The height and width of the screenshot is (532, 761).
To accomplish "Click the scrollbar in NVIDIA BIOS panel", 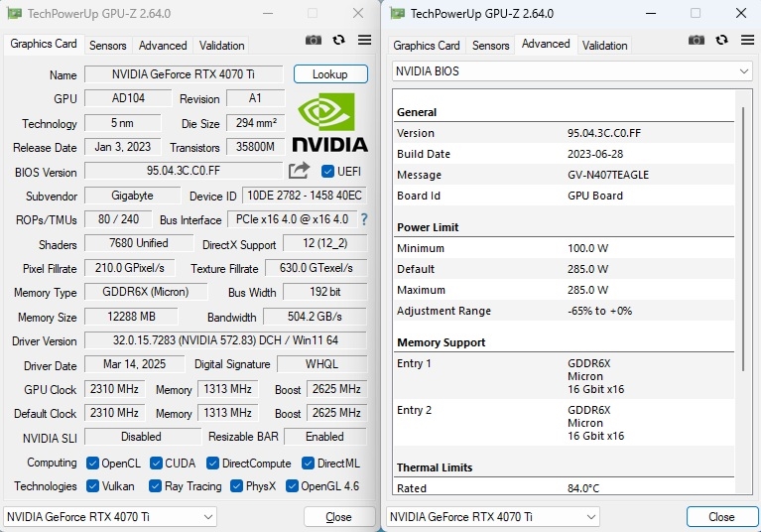I will pyautogui.click(x=743, y=239).
